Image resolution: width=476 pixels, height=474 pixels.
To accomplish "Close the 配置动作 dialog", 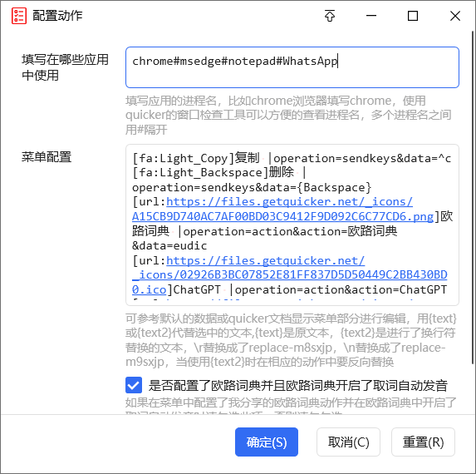I will [x=455, y=16].
